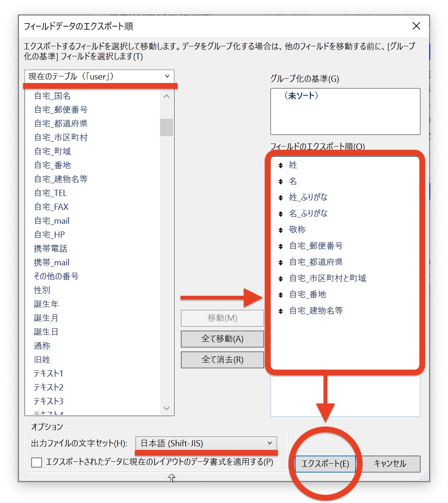Screen dimensions: 448x503
Task: Open the 現在のテーブル「user」 table dropdown
Action: [x=99, y=76]
